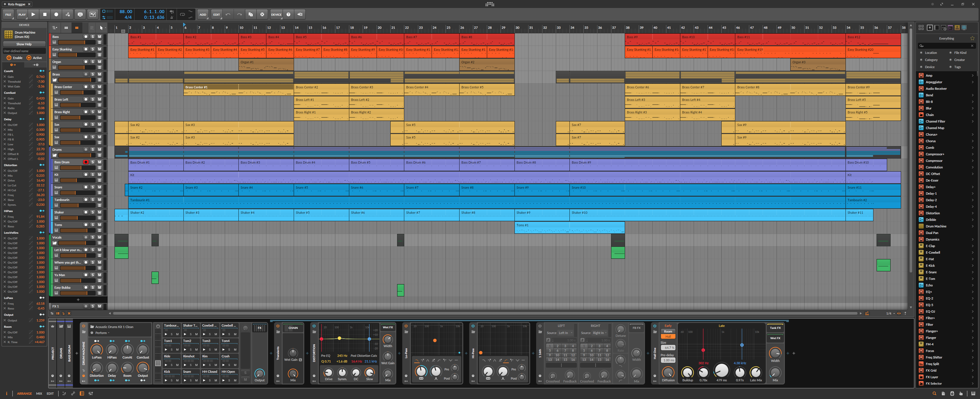Expand the Compressor browser entry

[973, 161]
